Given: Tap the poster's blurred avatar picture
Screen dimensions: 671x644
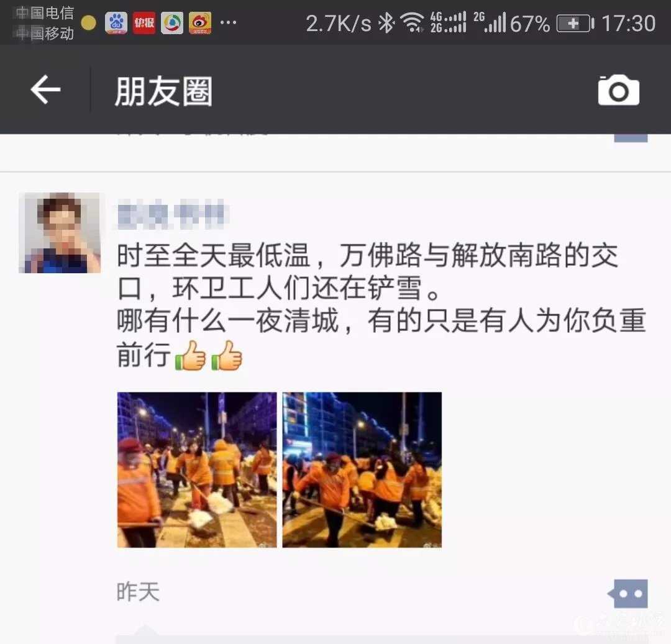Looking at the screenshot, I should pyautogui.click(x=60, y=233).
